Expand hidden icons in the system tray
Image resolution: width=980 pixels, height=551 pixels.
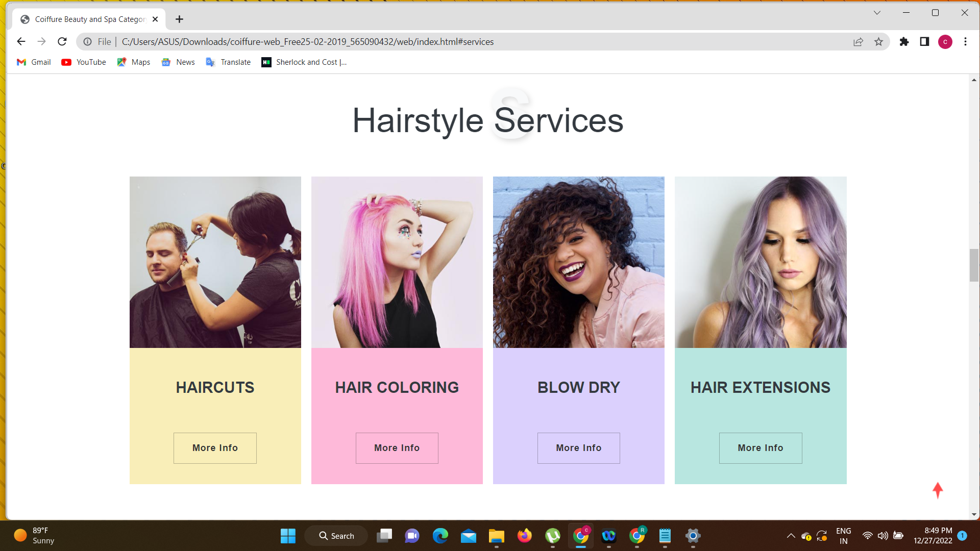pos(791,536)
